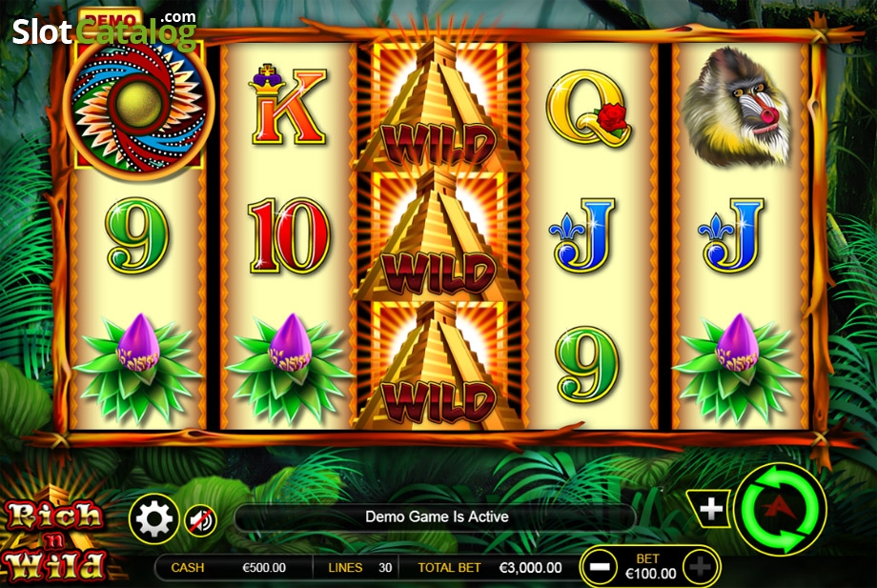
Task: Toggle the muted sound speaker icon
Action: [x=201, y=521]
